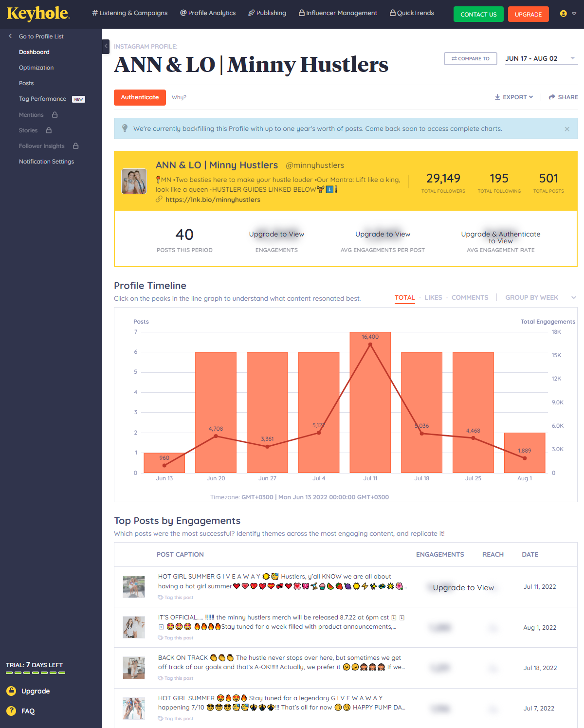Click the lock icon next to Stories
This screenshot has width=584, height=728.
[49, 130]
